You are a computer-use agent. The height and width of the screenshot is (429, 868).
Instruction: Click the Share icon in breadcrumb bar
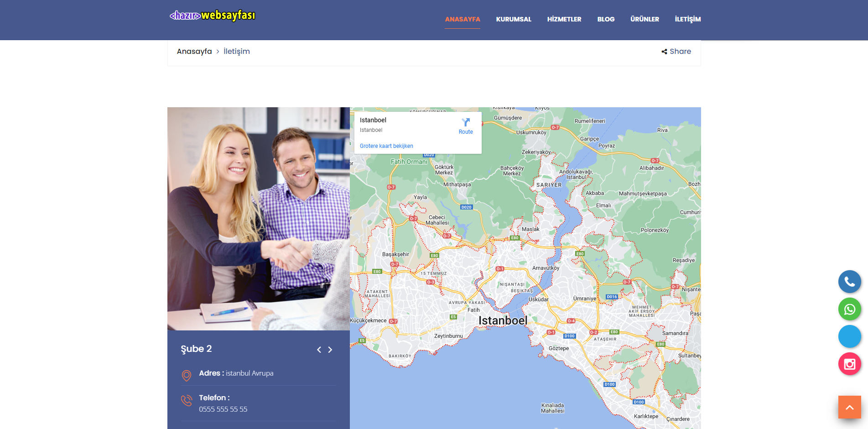(x=665, y=52)
